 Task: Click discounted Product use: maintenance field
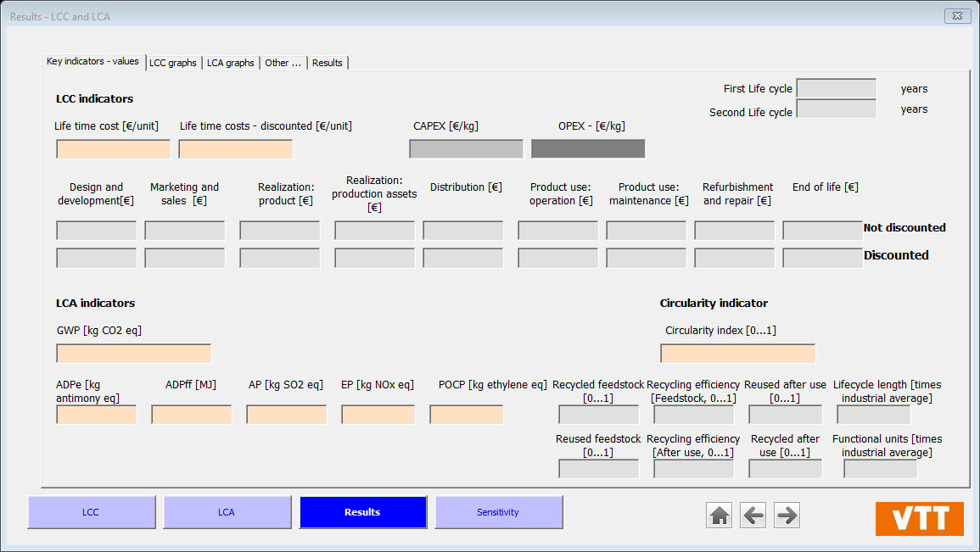click(x=646, y=258)
